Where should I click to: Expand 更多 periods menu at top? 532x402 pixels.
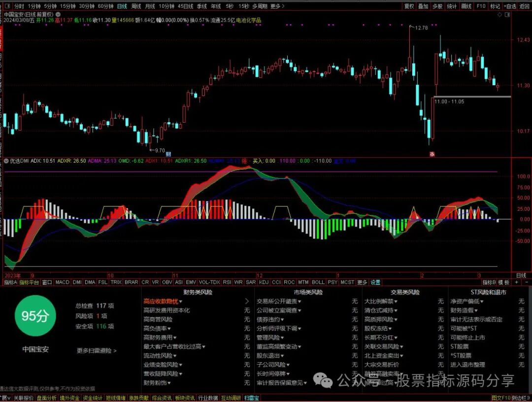(277, 6)
